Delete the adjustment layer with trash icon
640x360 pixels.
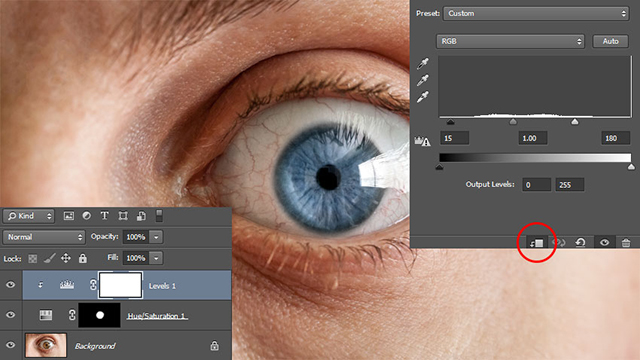coord(626,243)
